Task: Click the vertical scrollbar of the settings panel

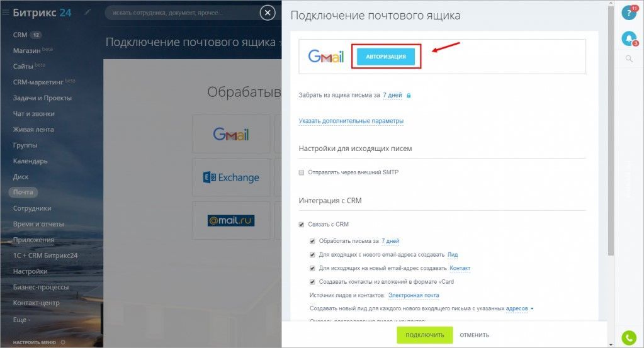Action: coord(611,132)
